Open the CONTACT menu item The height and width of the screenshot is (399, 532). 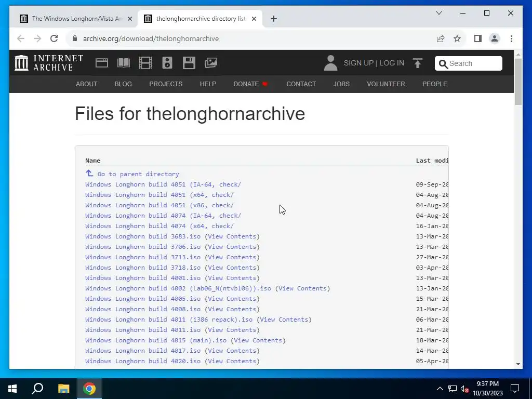click(x=301, y=84)
